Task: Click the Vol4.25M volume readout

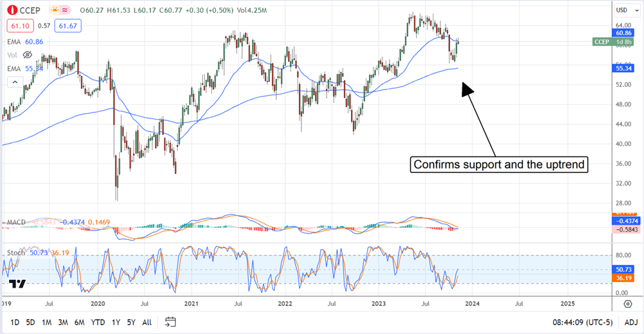Action: pos(252,10)
